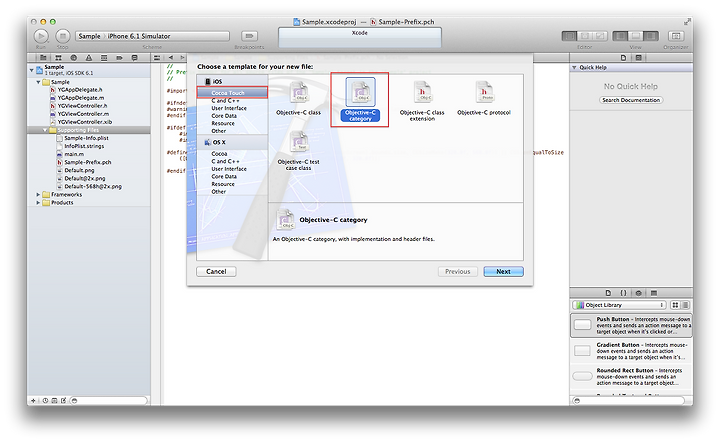720x443 pixels.
Task: Toggle the Navigator pane view button
Action: [x=620, y=36]
